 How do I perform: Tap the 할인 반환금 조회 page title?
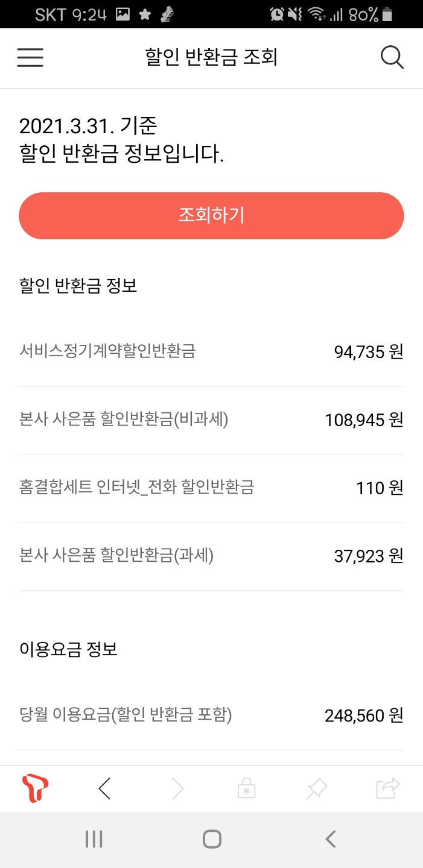tap(211, 58)
